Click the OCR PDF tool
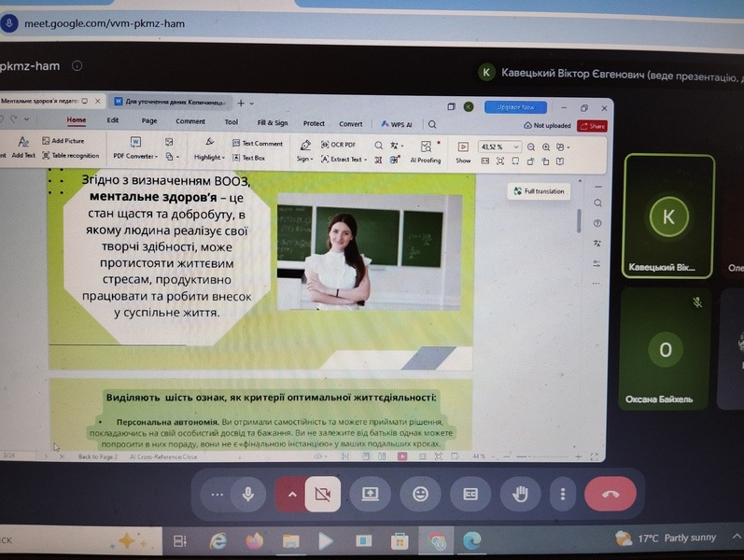744x560 pixels. [338, 145]
